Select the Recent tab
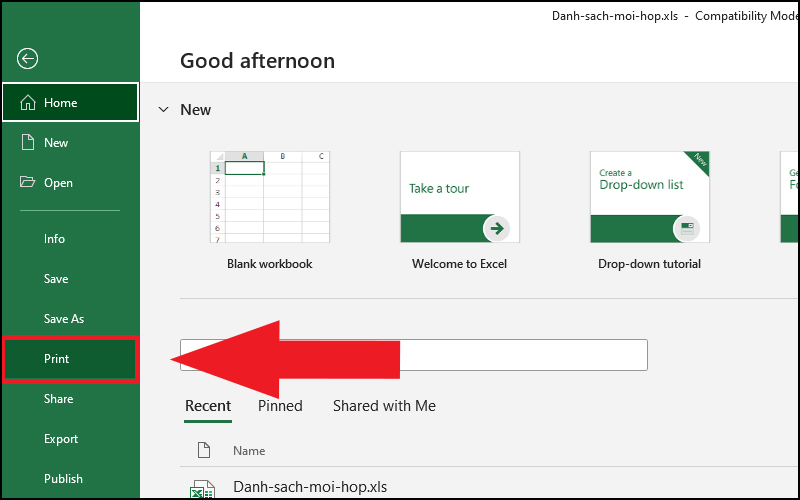 click(208, 406)
